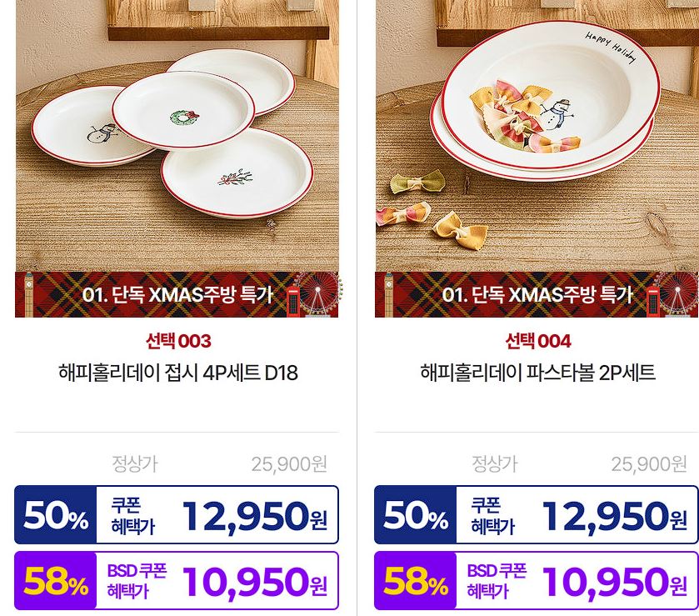Click the ferris wheel icon on right banner
This screenshot has height=616, width=699.
(x=677, y=294)
